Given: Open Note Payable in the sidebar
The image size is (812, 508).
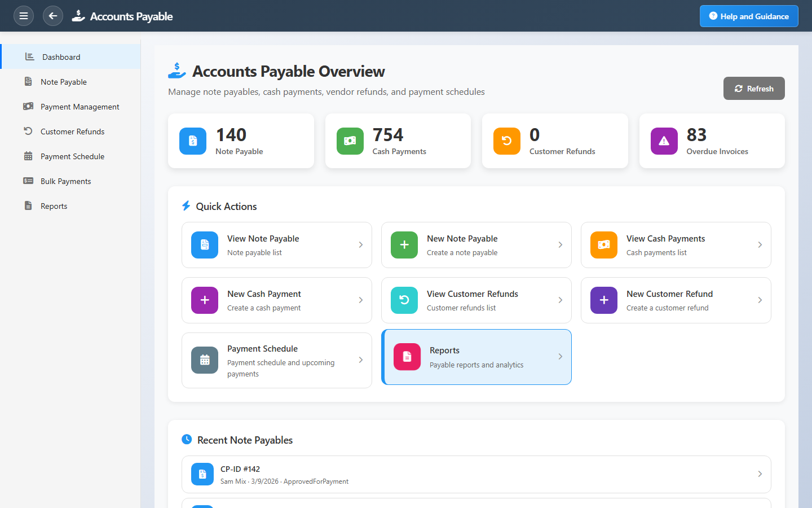Looking at the screenshot, I should 64,82.
